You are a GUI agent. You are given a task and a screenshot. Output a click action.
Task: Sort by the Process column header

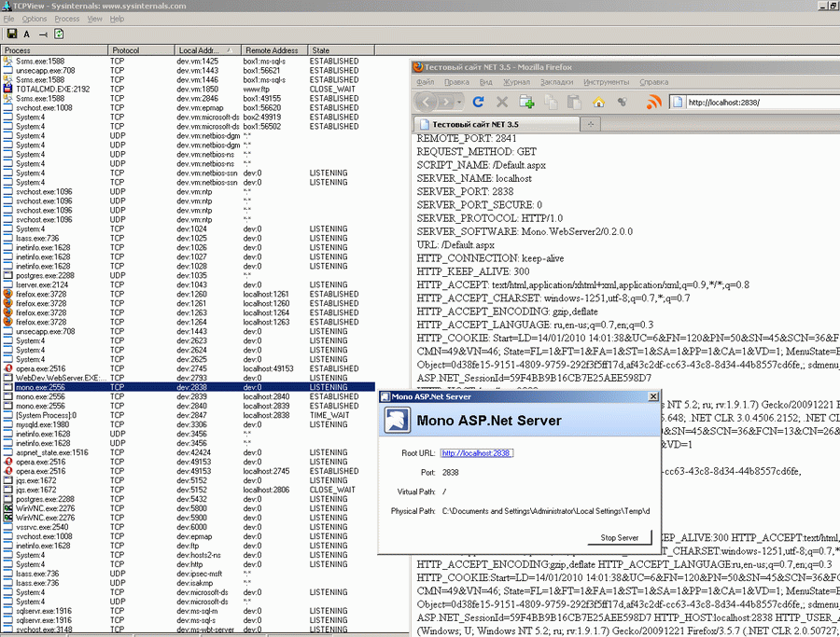pos(54,50)
